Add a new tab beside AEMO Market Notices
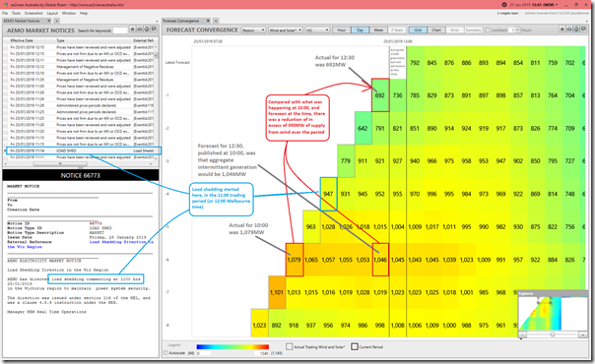Viewport: 595px width, 364px height. tap(56, 21)
